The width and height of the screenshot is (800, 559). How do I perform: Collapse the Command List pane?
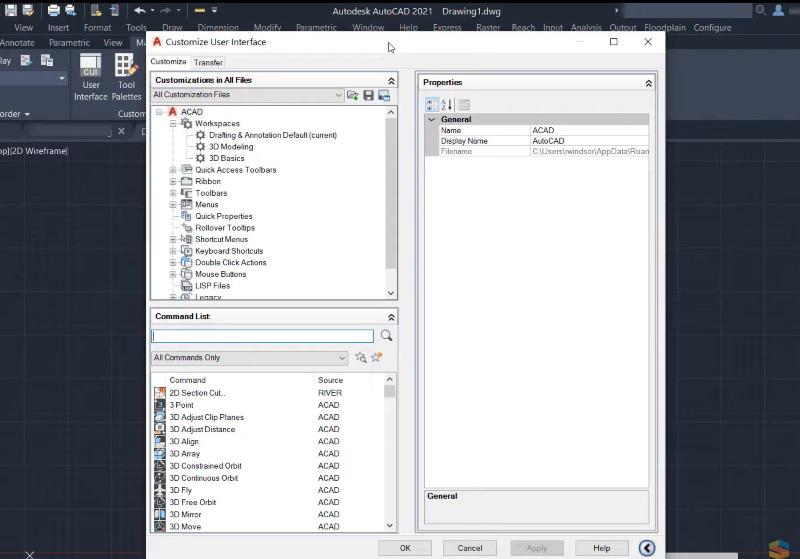(x=391, y=317)
